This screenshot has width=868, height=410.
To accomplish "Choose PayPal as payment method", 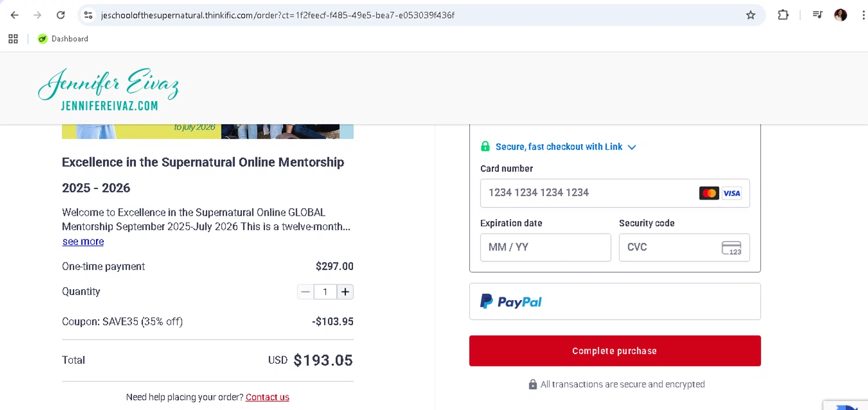I will click(615, 301).
